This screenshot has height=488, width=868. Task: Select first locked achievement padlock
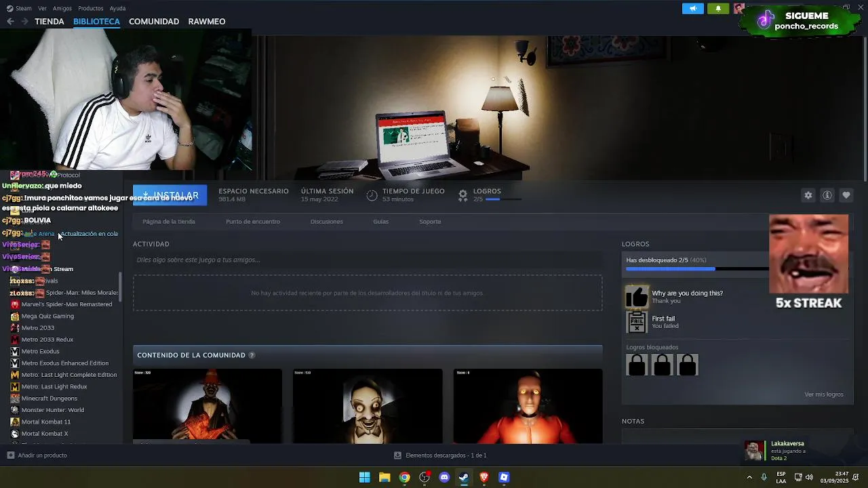click(637, 365)
